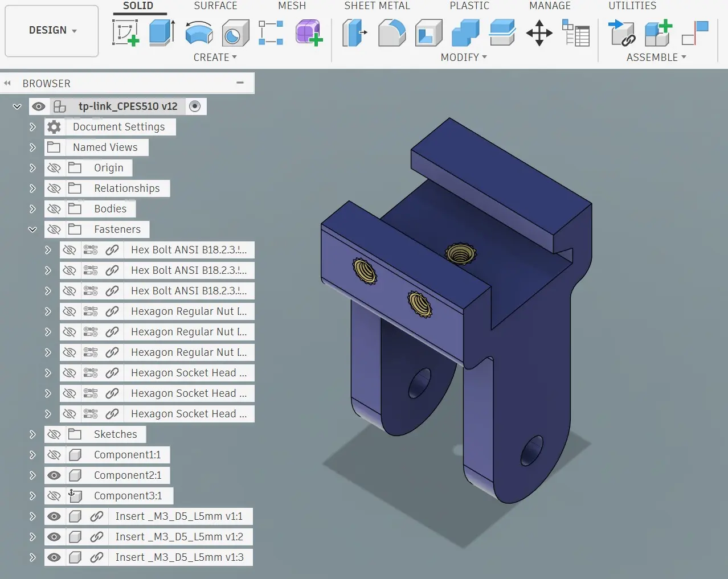The width and height of the screenshot is (728, 579).
Task: Expand the Sketches folder
Action: point(32,434)
